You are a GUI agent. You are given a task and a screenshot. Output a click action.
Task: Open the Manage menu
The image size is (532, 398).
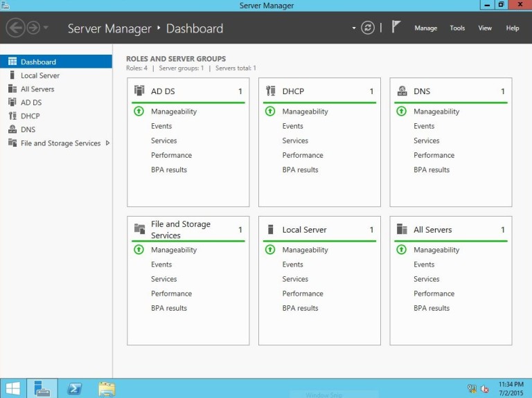425,28
